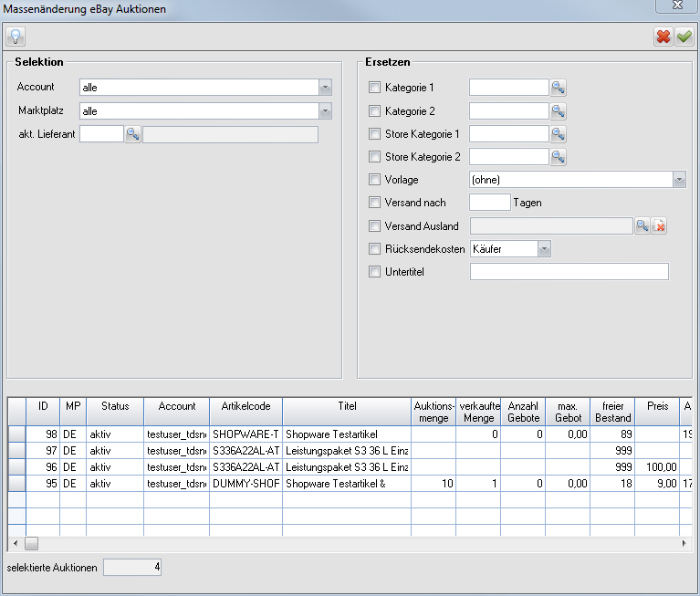Click the DUMMY-SHOF Artikelcode cell
700x596 pixels.
246,484
